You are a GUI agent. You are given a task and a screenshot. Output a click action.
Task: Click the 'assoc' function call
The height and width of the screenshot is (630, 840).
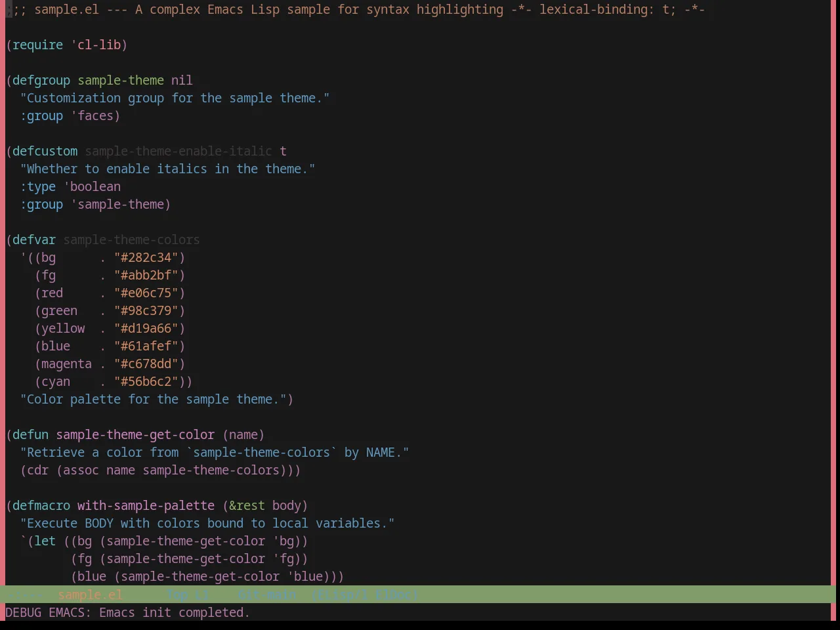click(81, 470)
